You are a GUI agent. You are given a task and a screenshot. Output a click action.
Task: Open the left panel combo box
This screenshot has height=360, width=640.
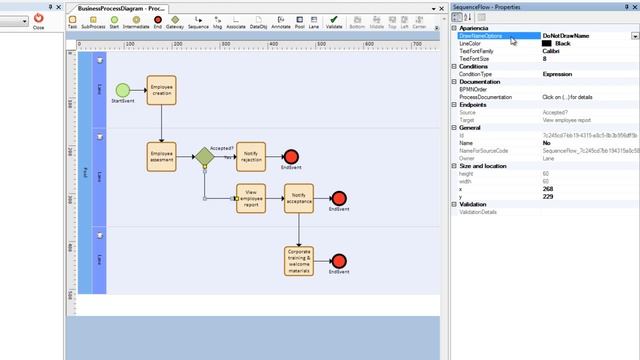point(14,21)
